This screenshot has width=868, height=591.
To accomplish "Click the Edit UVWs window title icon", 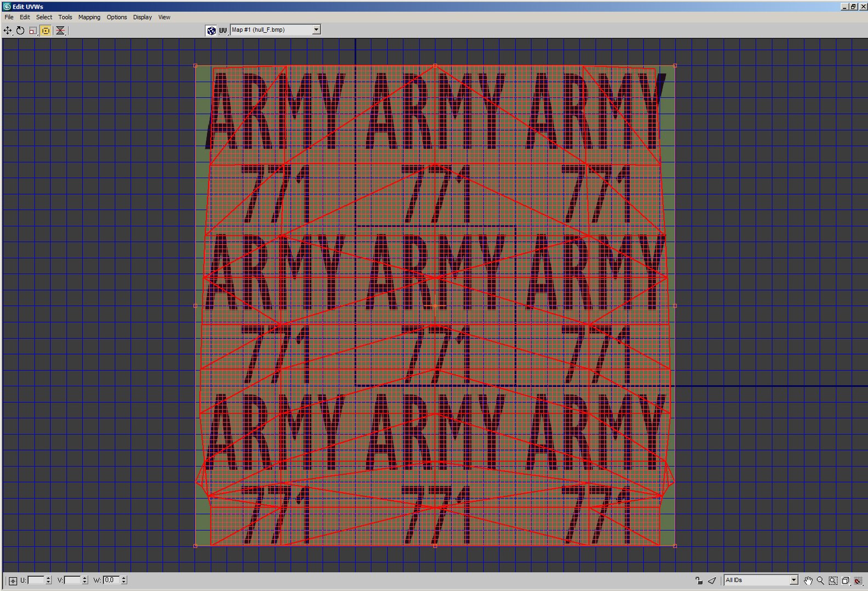I will 7,7.
